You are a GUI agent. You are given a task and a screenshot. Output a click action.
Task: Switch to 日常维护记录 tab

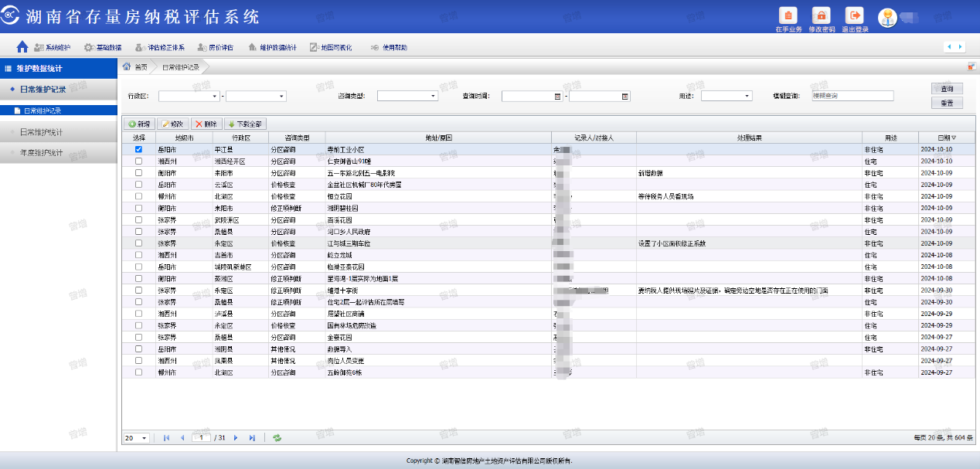coord(181,67)
